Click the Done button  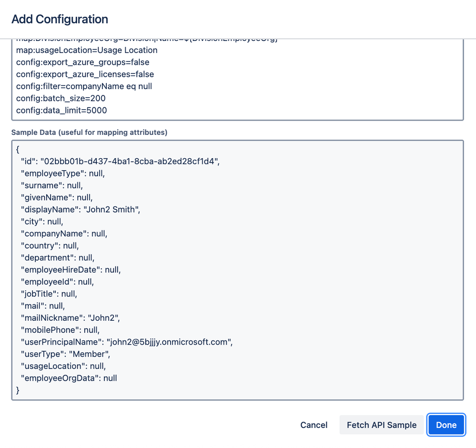point(446,425)
